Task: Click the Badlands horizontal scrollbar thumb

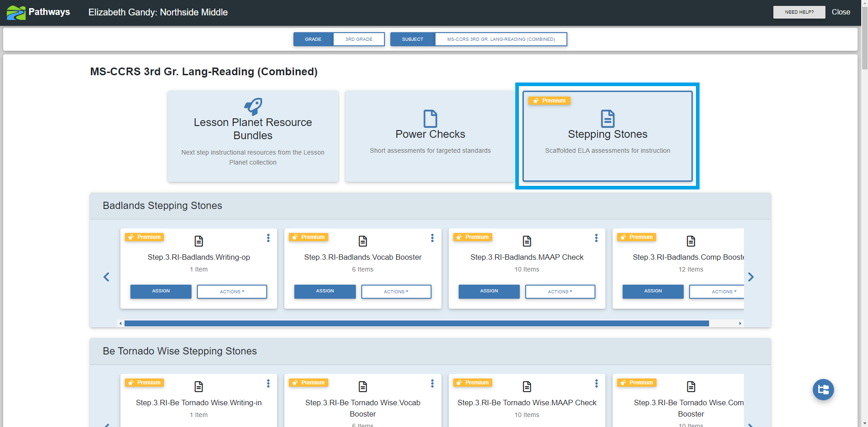Action: 417,324
